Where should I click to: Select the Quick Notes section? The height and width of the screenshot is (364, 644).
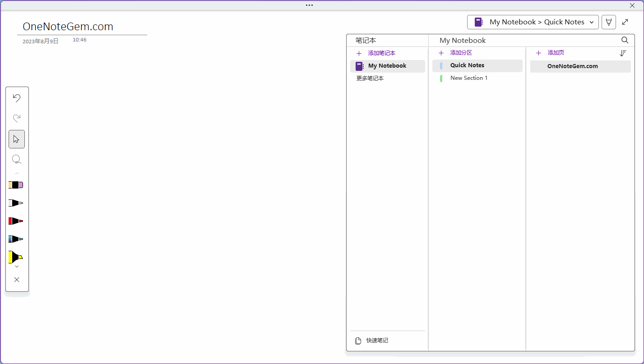coord(467,65)
